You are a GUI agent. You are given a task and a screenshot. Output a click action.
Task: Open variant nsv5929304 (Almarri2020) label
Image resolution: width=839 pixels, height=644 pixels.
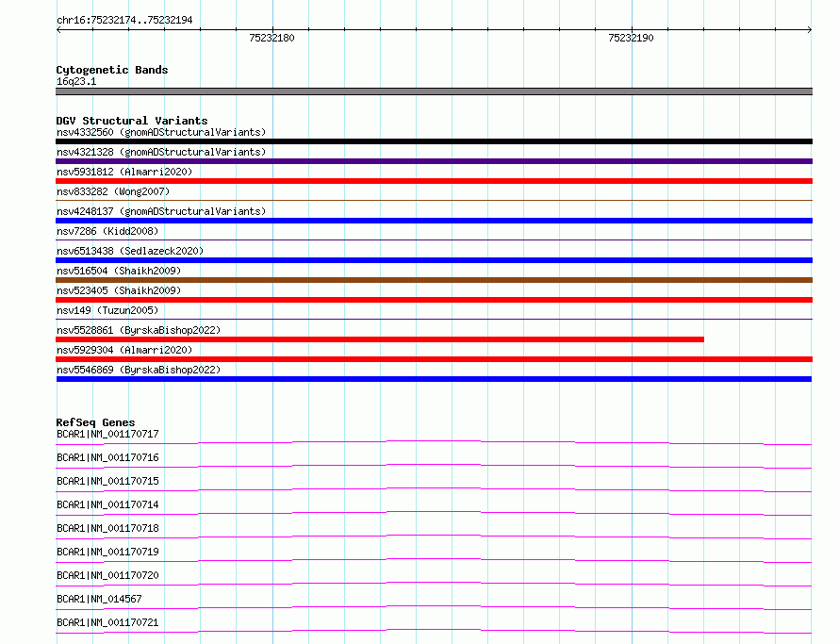pos(124,350)
